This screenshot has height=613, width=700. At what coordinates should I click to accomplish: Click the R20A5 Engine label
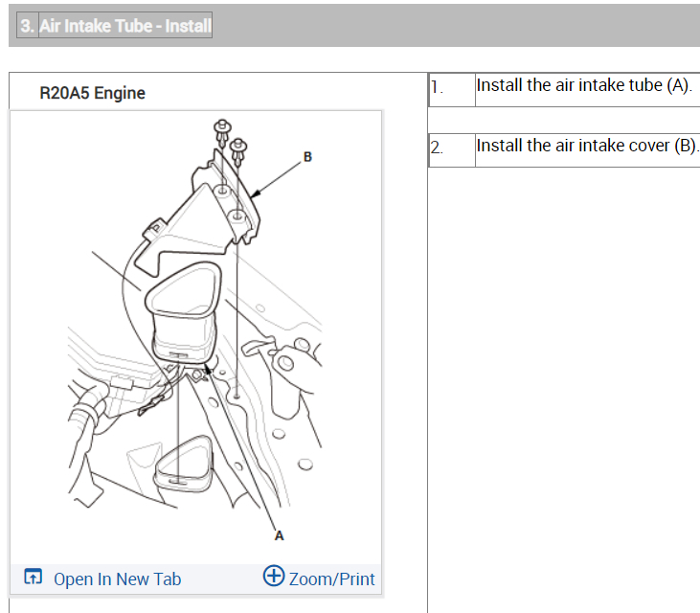coord(93,93)
